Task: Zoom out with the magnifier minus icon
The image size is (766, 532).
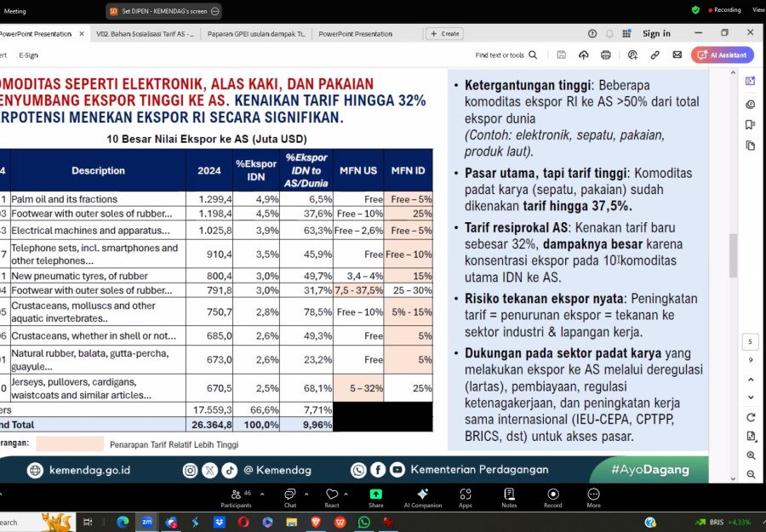Action: [x=751, y=474]
